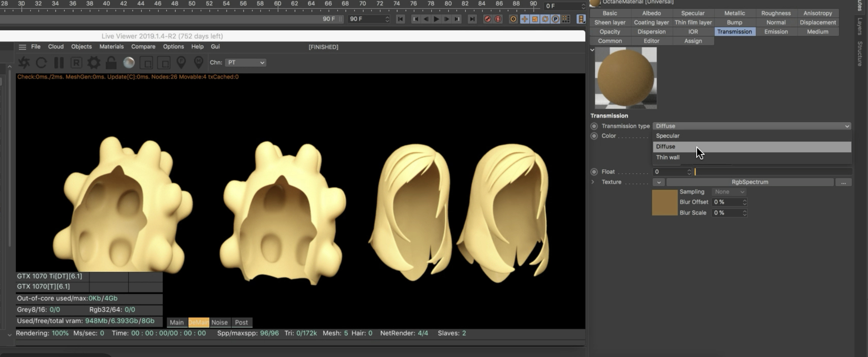The height and width of the screenshot is (357, 868).
Task: Open Octane render settings gear icon
Action: pyautogui.click(x=94, y=63)
